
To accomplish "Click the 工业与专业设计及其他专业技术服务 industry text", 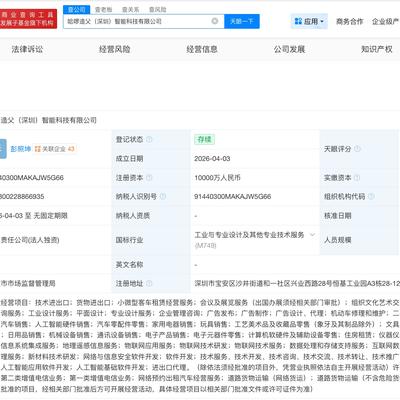I will 249,235.
